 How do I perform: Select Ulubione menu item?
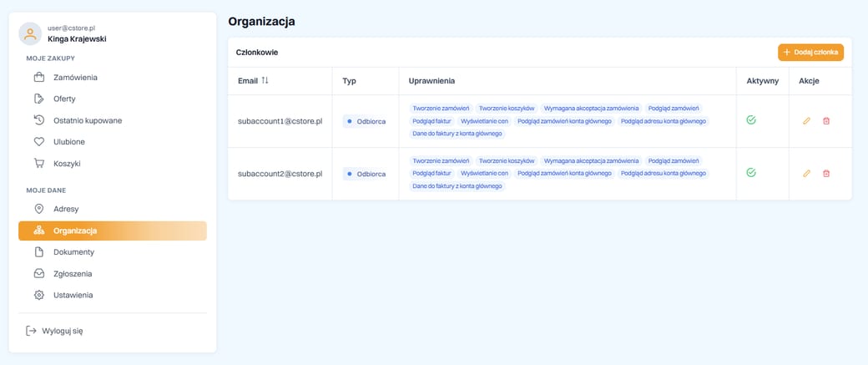pos(113,142)
